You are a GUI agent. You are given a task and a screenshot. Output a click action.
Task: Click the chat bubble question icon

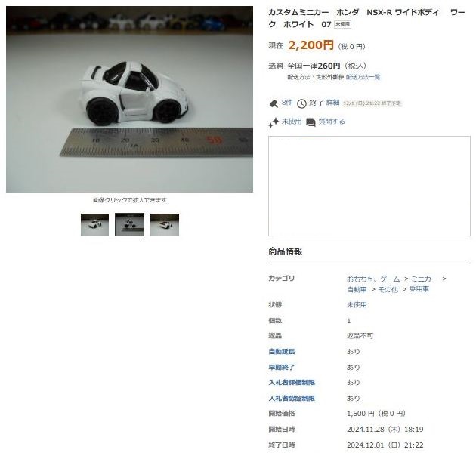coord(311,122)
